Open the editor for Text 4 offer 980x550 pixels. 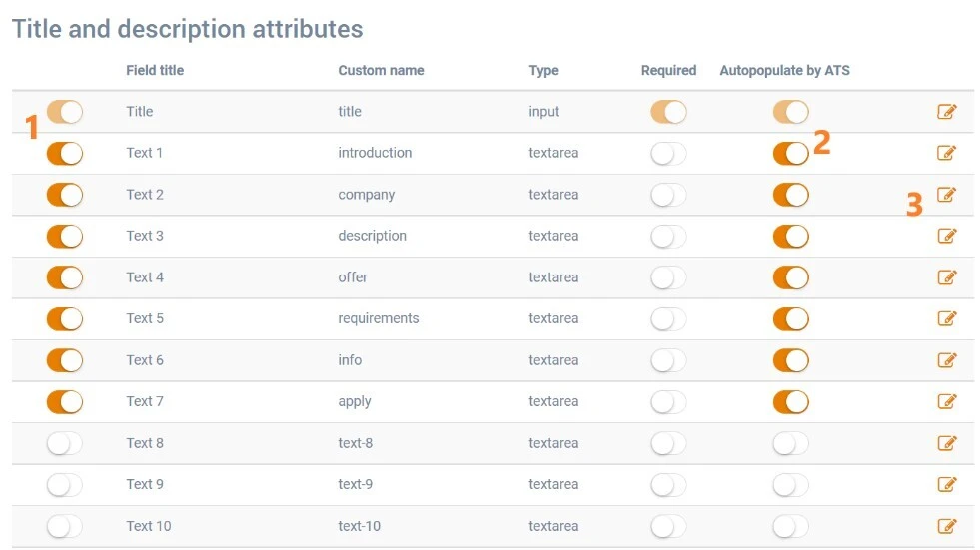pos(946,277)
